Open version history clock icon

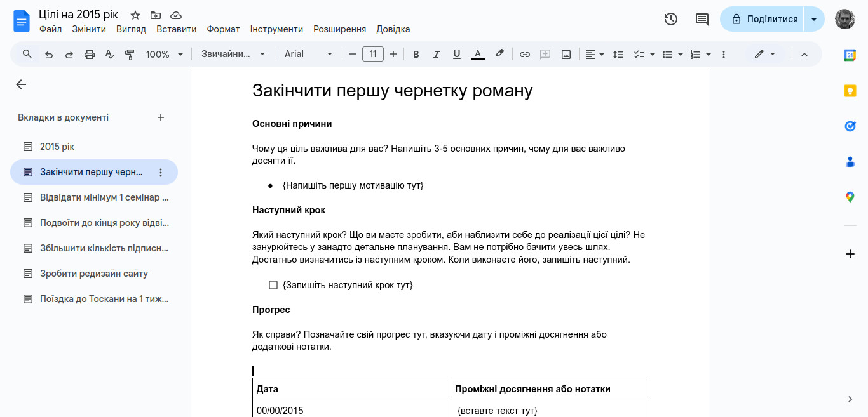click(x=670, y=19)
